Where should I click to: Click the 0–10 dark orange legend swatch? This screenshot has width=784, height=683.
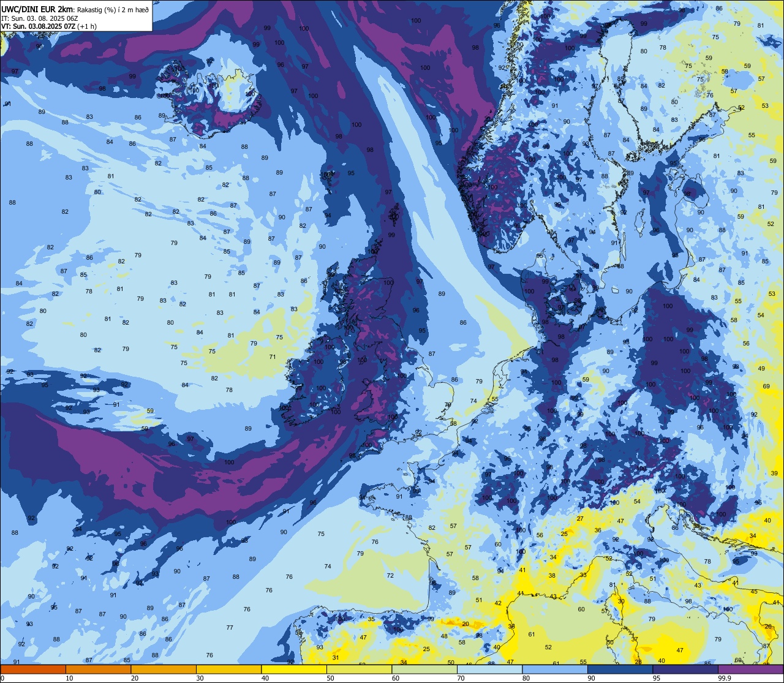pos(33,669)
